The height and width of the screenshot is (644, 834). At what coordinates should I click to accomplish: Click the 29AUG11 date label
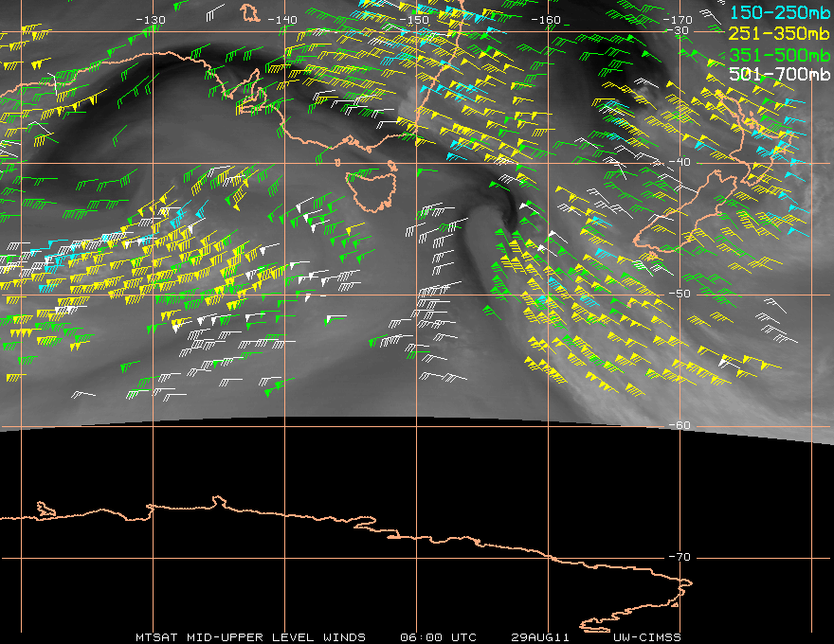coord(540,637)
